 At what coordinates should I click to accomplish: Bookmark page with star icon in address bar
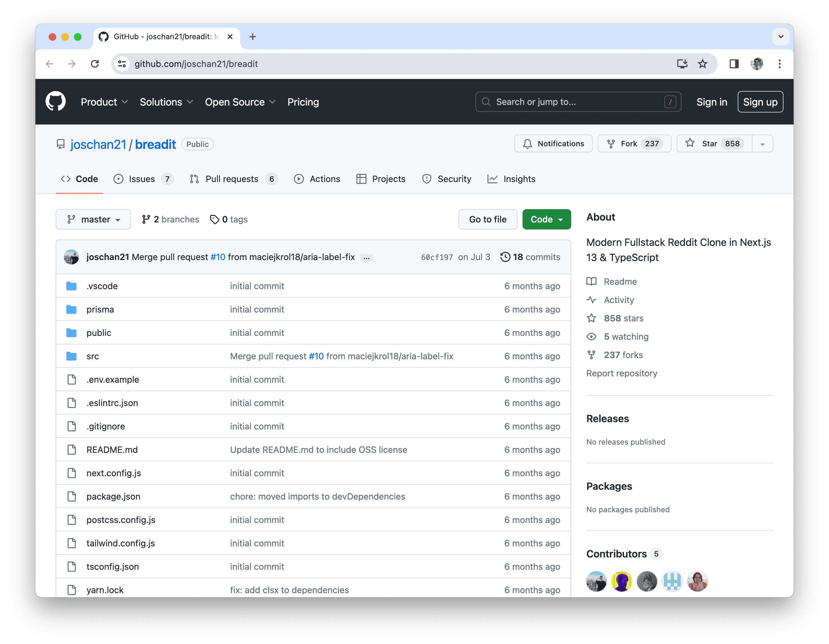703,64
